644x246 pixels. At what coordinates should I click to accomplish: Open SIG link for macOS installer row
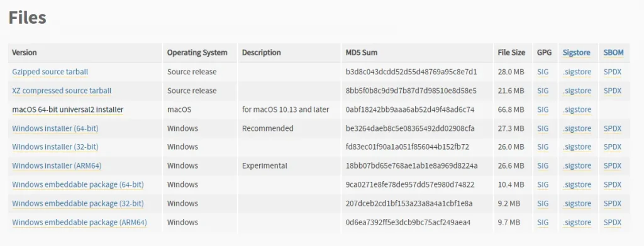pyautogui.click(x=543, y=109)
